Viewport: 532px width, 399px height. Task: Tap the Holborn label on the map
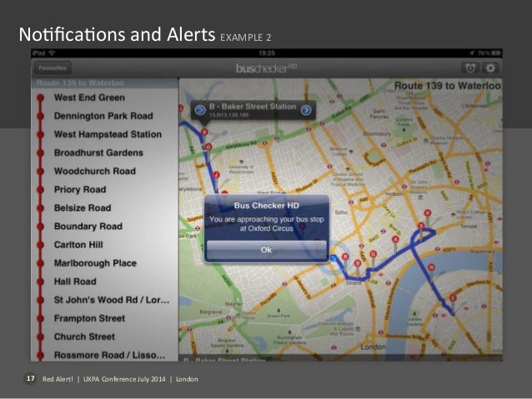tap(394, 194)
